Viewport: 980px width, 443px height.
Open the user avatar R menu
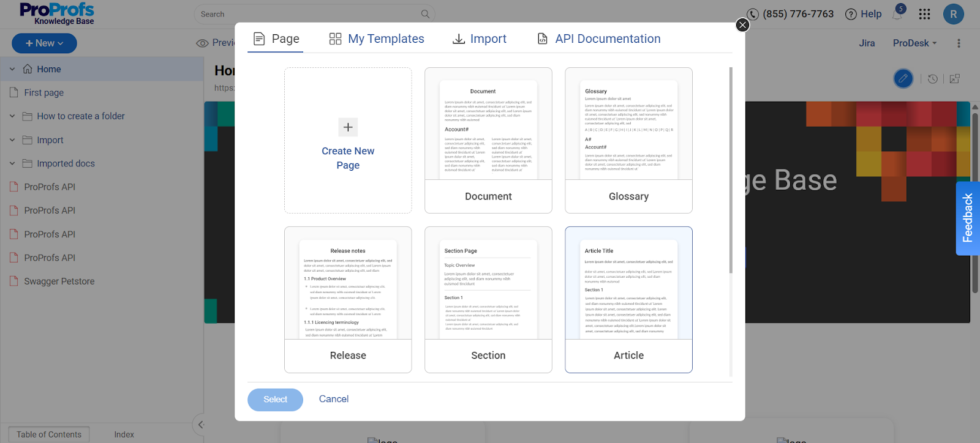click(x=953, y=14)
